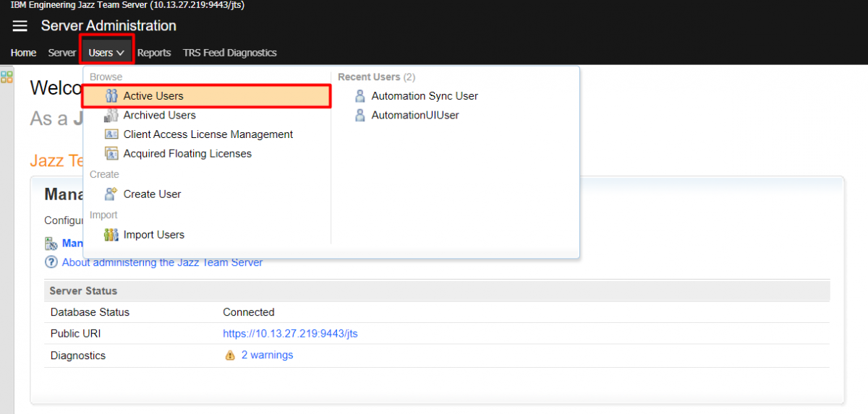This screenshot has height=414, width=868.
Task: Click the AutomationUIUser avatar icon
Action: tap(359, 116)
